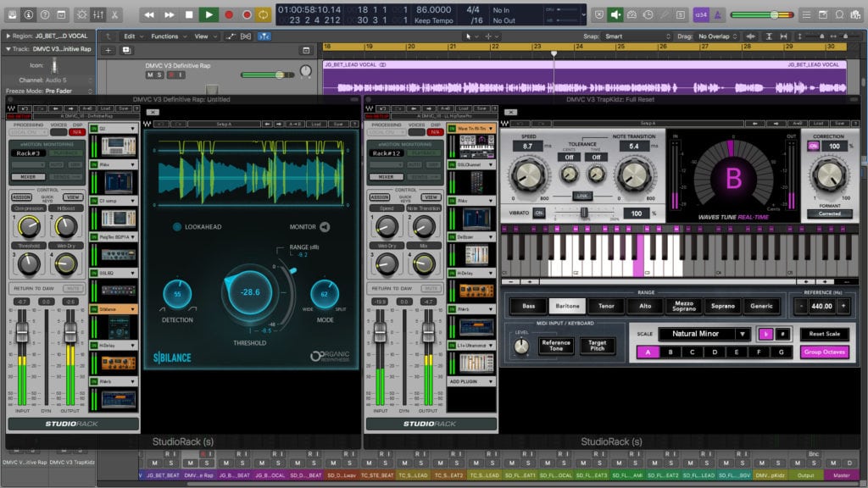Click the Record button
The height and width of the screenshot is (488, 868).
point(228,15)
